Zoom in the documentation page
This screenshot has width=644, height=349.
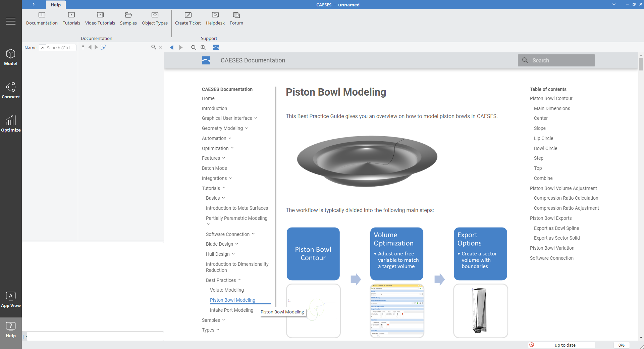[203, 47]
